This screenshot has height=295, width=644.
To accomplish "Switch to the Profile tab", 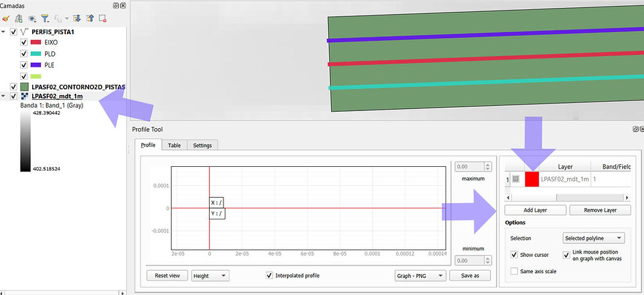I will coord(149,145).
